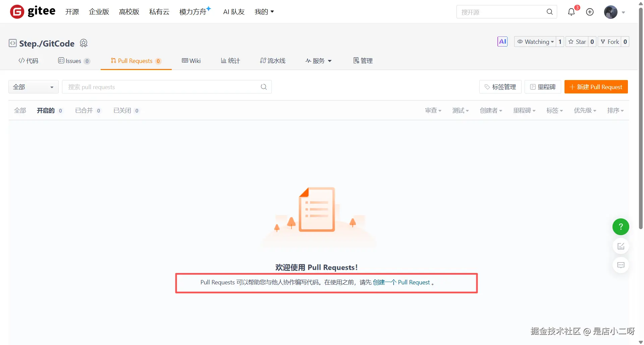This screenshot has width=644, height=345.
Task: Open the 流水线 tab
Action: [x=273, y=61]
